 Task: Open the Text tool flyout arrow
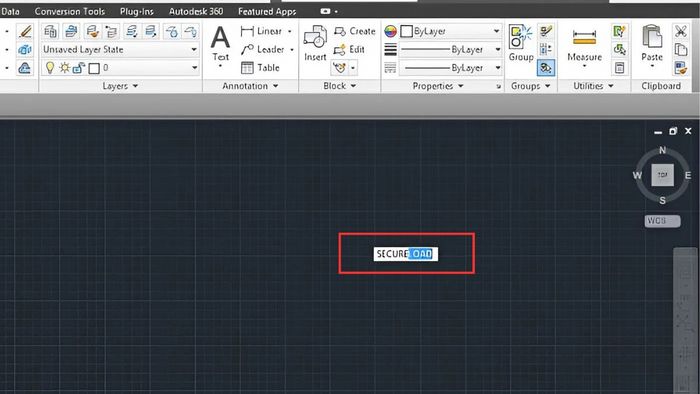pos(221,66)
